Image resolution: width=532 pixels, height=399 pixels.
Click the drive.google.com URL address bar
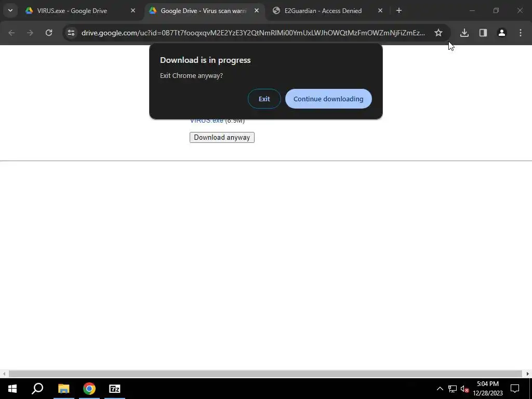click(x=253, y=33)
